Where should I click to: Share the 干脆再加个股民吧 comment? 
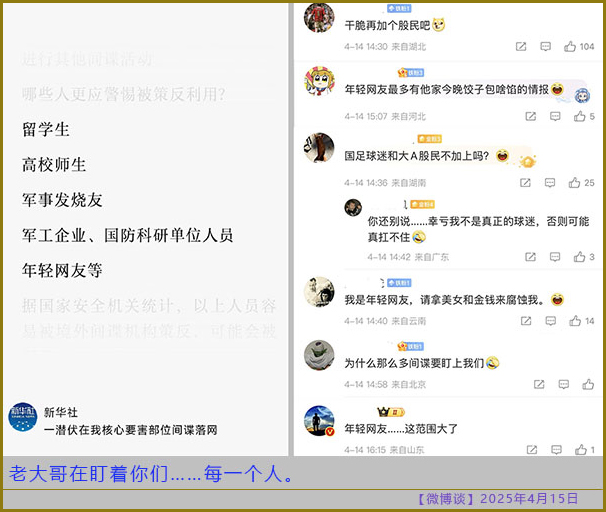pos(521,47)
